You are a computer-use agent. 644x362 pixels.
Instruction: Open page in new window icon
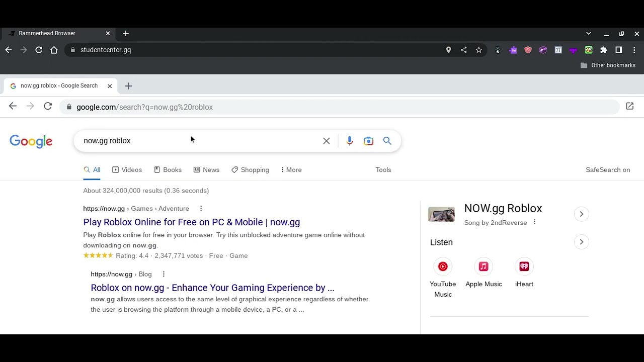pos(629,106)
